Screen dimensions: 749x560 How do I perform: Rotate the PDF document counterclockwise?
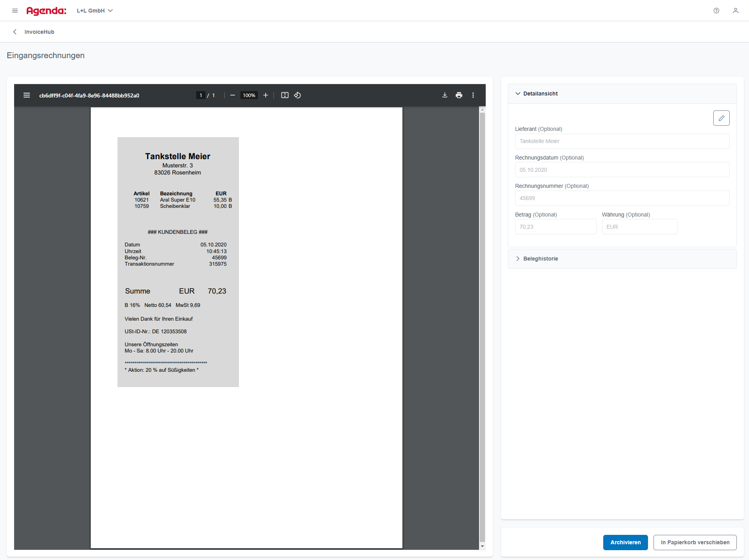coord(297,95)
